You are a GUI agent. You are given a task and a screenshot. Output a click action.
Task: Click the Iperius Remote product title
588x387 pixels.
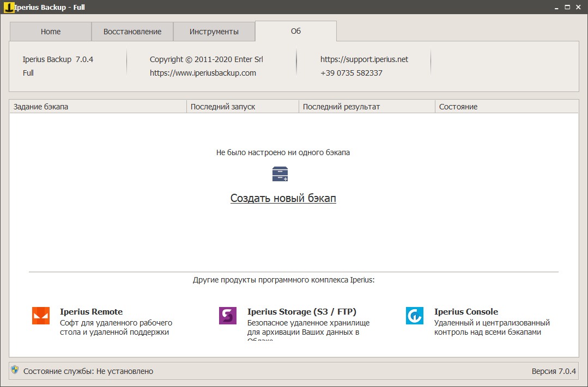point(91,312)
